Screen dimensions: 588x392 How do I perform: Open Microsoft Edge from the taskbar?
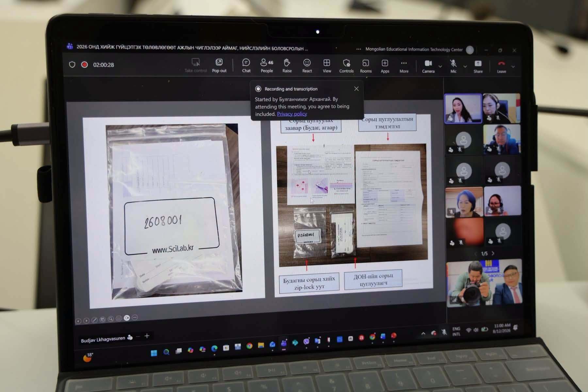click(214, 349)
